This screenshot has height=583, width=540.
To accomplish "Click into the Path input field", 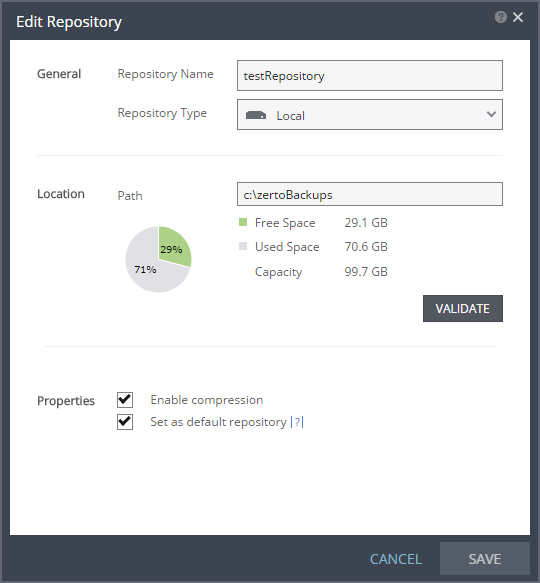I will click(370, 194).
